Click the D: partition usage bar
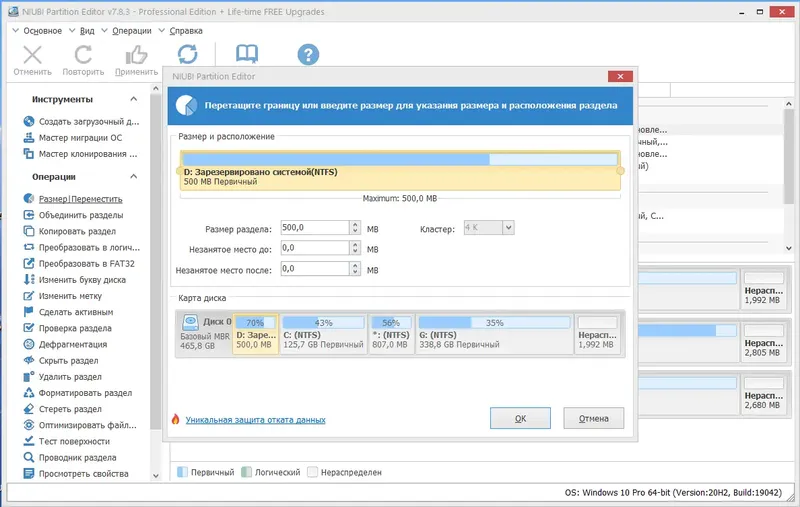The image size is (800, 507). pos(400,159)
